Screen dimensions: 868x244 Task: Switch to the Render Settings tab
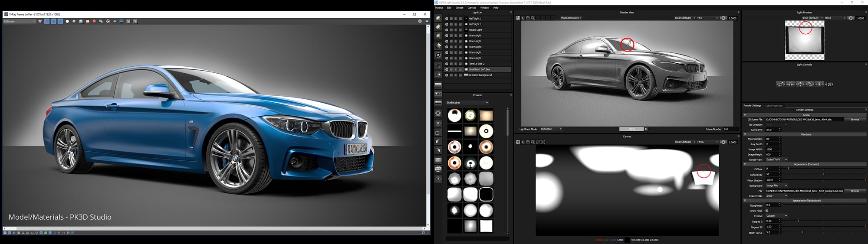(x=752, y=106)
